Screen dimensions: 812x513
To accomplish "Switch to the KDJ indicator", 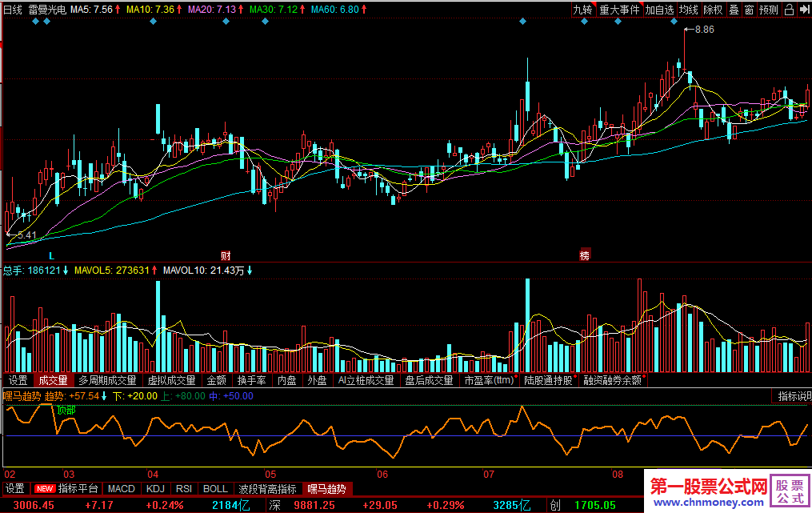I will coord(155,489).
